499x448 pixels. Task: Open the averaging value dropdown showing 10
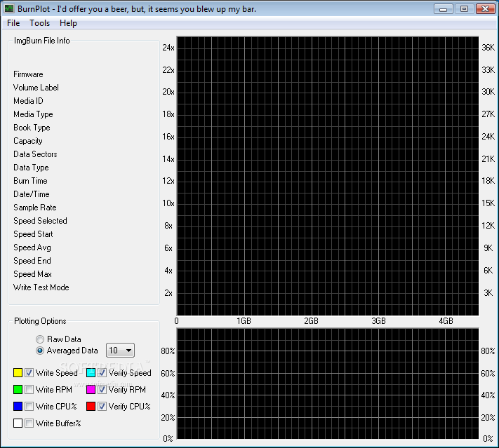120,351
